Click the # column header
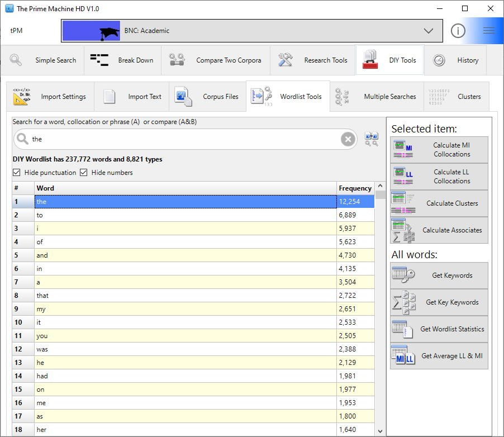Viewport: 504px width, 437px height. [23, 188]
